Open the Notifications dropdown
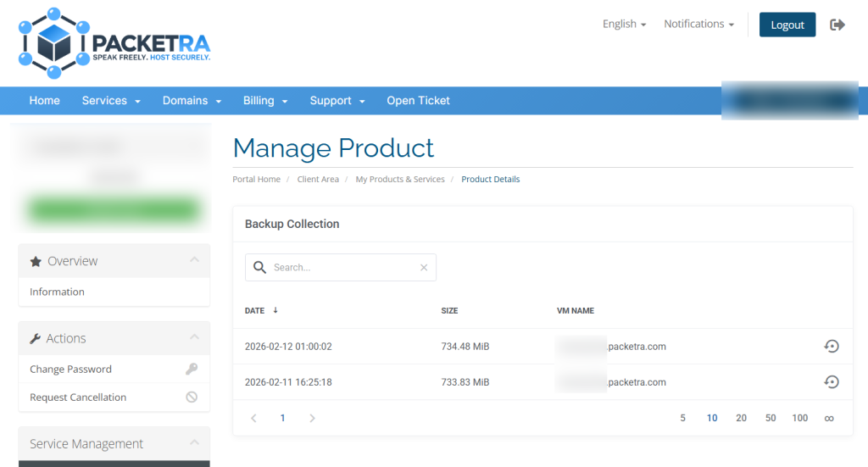 [698, 24]
